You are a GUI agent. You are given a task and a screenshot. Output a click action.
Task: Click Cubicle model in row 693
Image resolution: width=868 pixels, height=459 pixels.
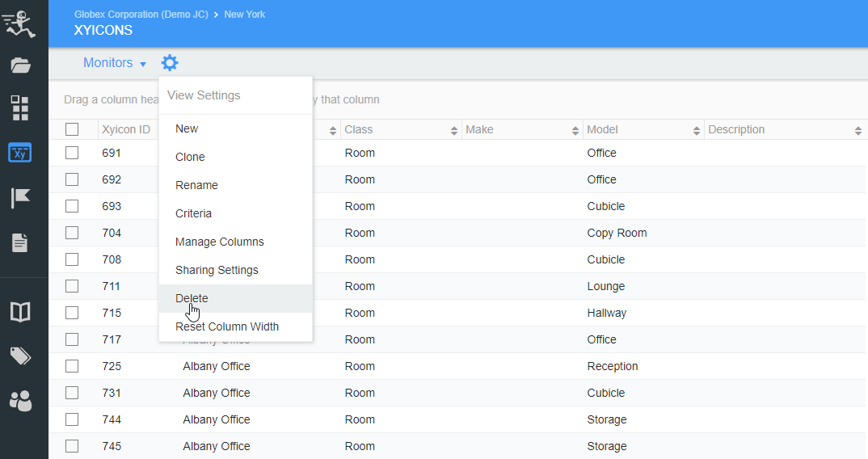point(605,206)
